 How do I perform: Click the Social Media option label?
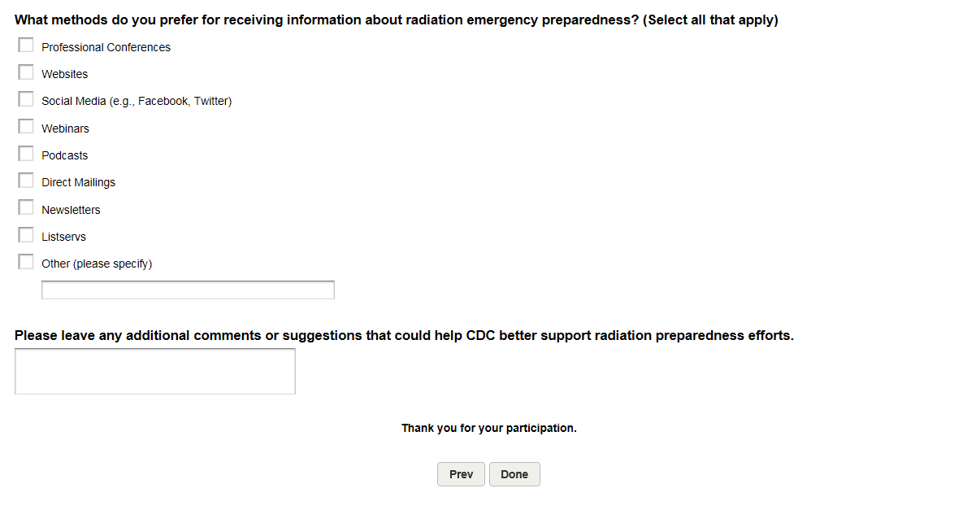[x=137, y=101]
